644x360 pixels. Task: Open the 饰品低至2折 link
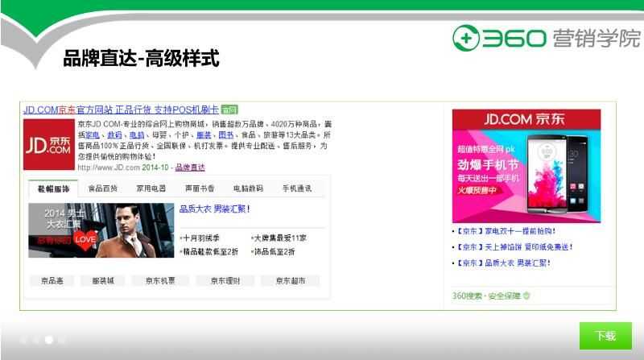273,251
